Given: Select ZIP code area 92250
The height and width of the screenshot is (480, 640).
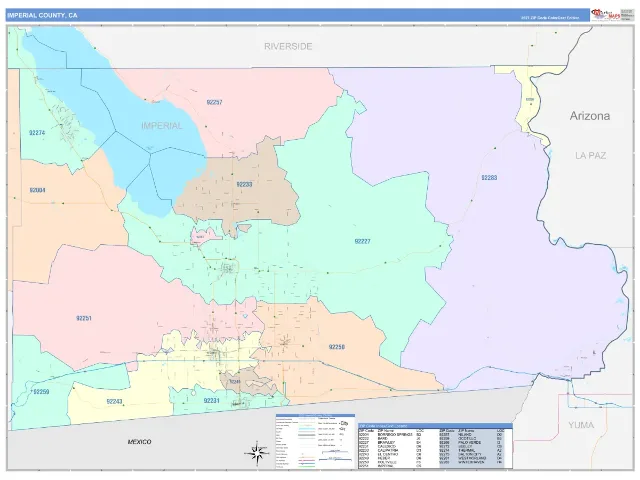Looking at the screenshot, I should point(337,347).
